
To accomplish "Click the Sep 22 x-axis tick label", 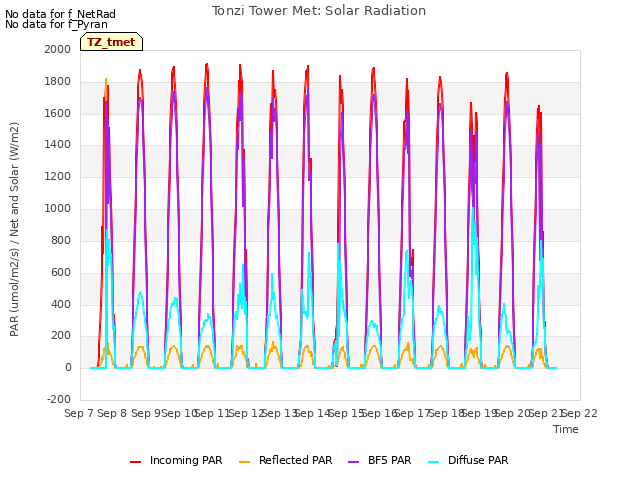I will (580, 413).
